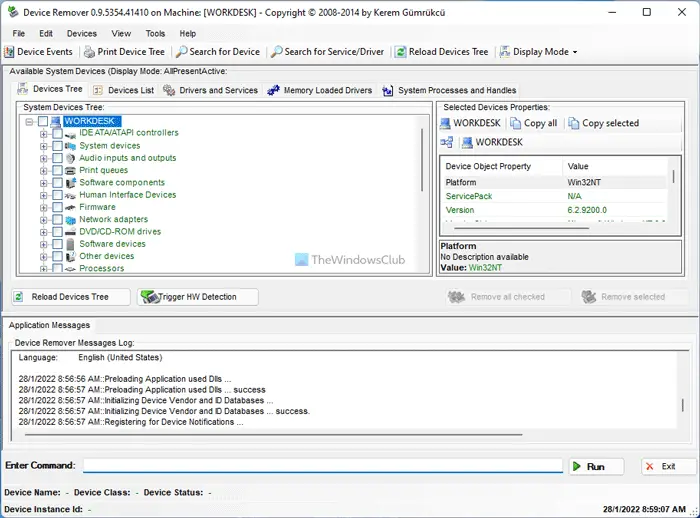Check the Human Interface Devices checkbox
Image resolution: width=700 pixels, height=518 pixels.
pyautogui.click(x=58, y=195)
